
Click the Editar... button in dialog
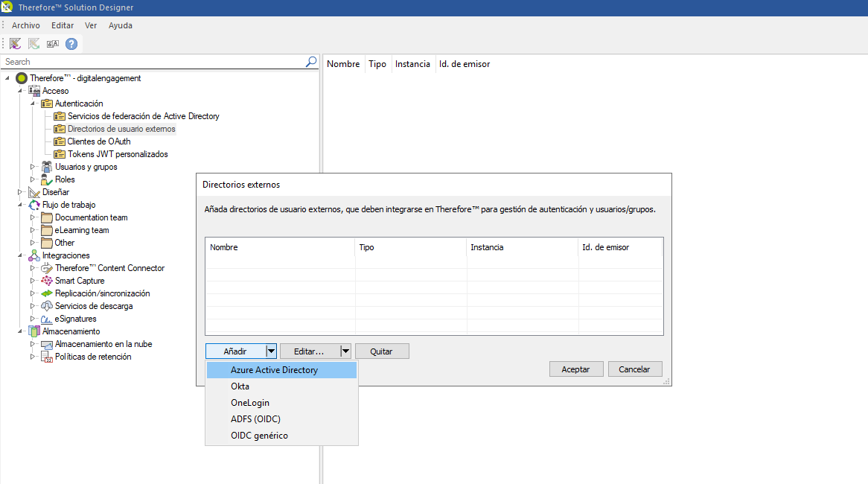tap(310, 351)
